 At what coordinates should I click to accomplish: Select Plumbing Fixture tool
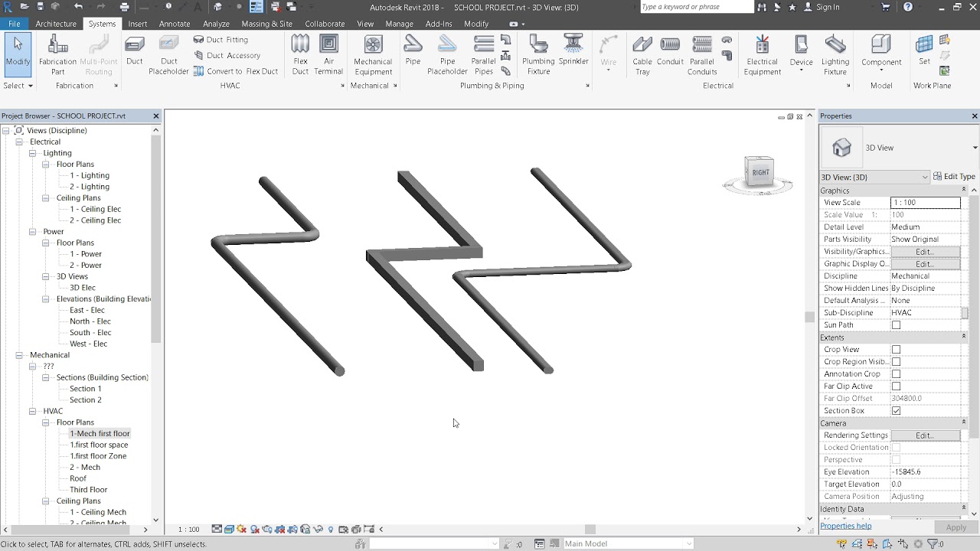coord(538,54)
